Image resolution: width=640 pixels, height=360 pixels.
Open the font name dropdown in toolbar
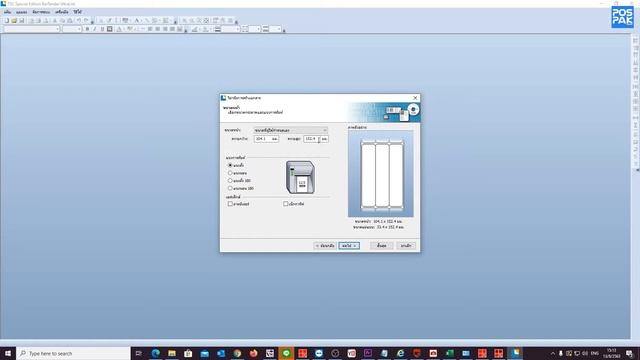31,29
